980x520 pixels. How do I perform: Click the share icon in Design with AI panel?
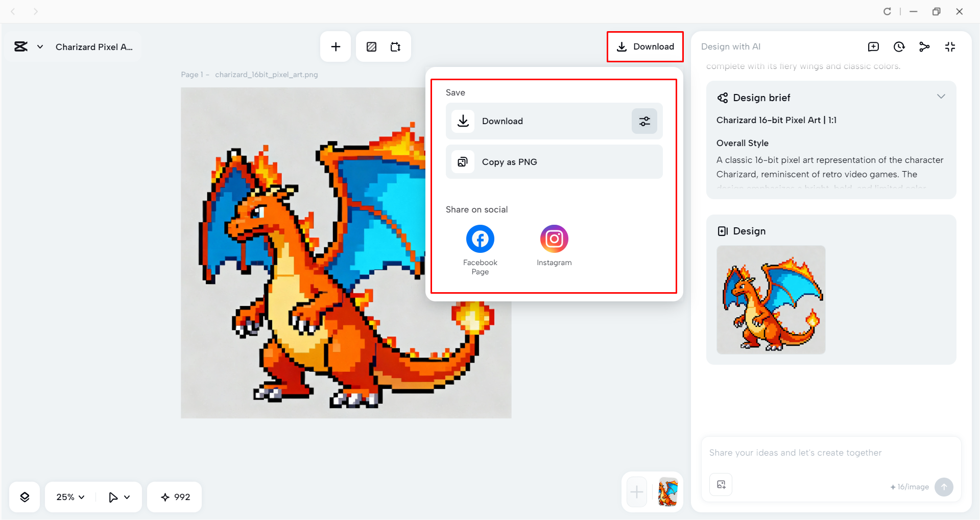point(924,46)
